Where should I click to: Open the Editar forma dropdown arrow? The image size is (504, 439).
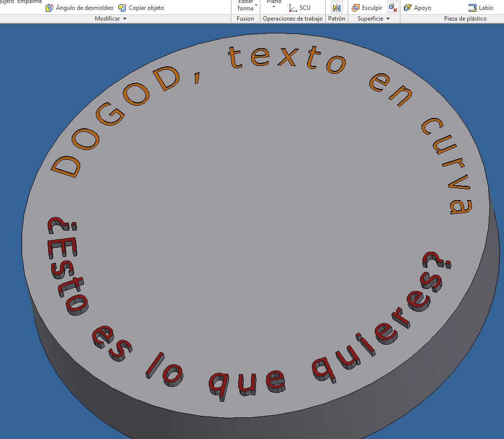pyautogui.click(x=256, y=5)
